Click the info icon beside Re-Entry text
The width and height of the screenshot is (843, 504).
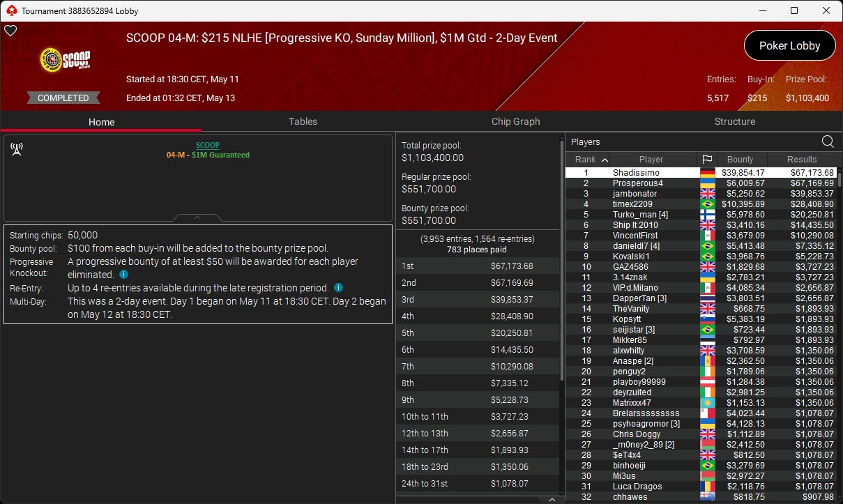click(x=339, y=288)
